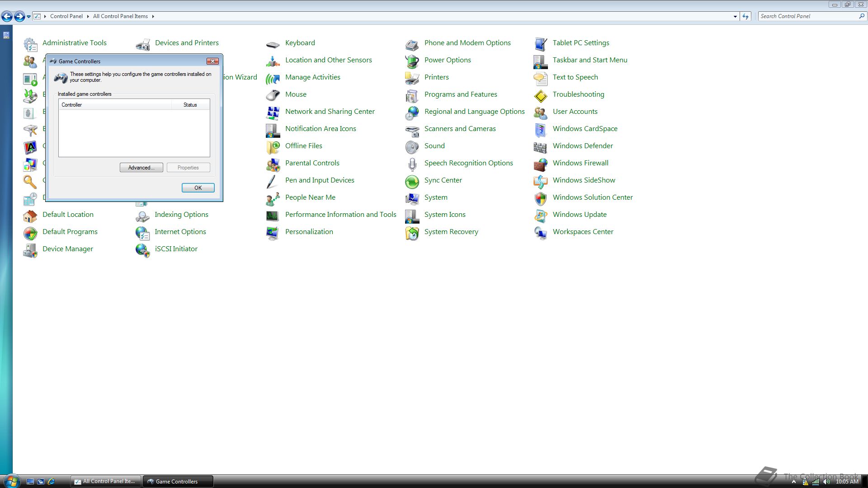Image resolution: width=868 pixels, height=488 pixels.
Task: Refresh the Control Panel view
Action: coord(745,16)
